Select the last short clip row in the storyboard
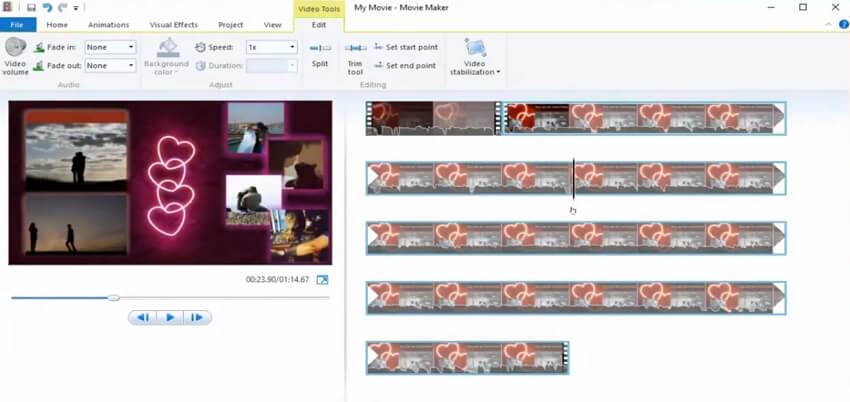Viewport: 850px width, 402px height. tap(467, 358)
